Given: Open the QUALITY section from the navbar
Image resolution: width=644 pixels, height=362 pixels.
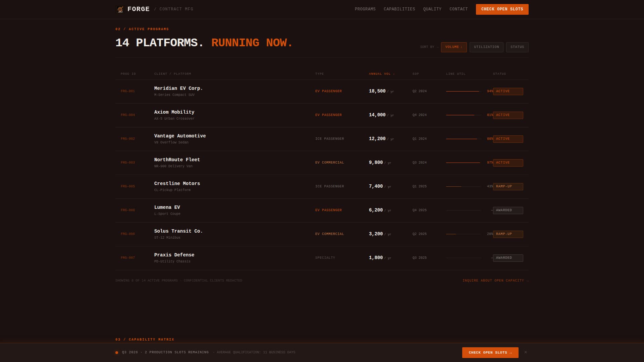Looking at the screenshot, I should click(x=432, y=9).
